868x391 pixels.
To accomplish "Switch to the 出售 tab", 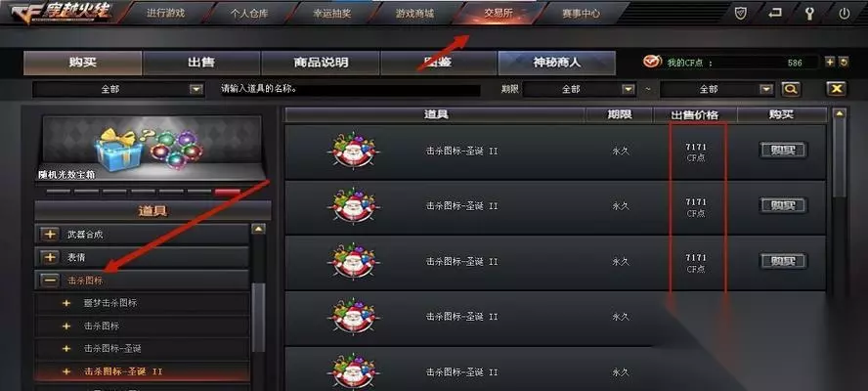I will pyautogui.click(x=201, y=63).
